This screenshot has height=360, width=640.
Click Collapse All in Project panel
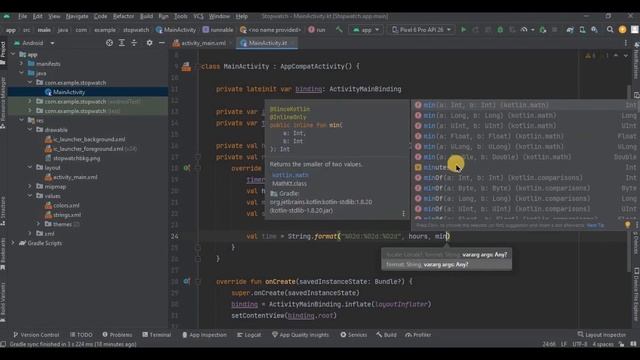click(134, 43)
